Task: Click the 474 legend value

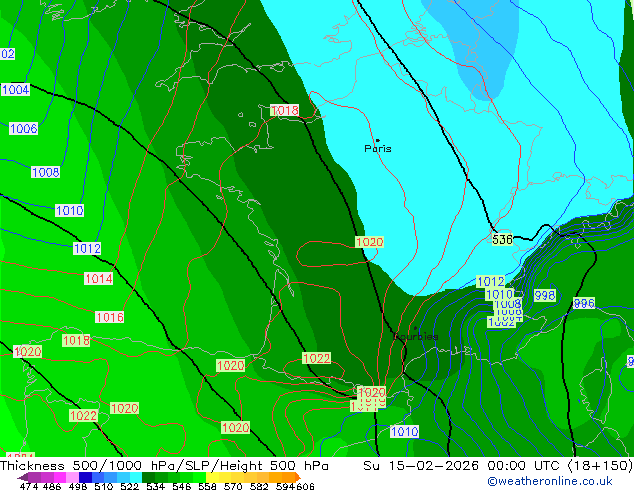Action: tap(28, 486)
